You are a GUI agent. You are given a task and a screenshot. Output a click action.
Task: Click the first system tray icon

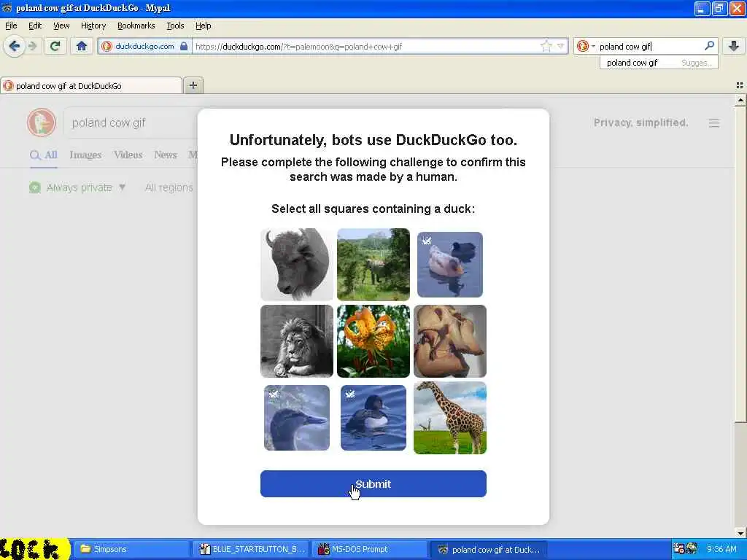(x=679, y=548)
